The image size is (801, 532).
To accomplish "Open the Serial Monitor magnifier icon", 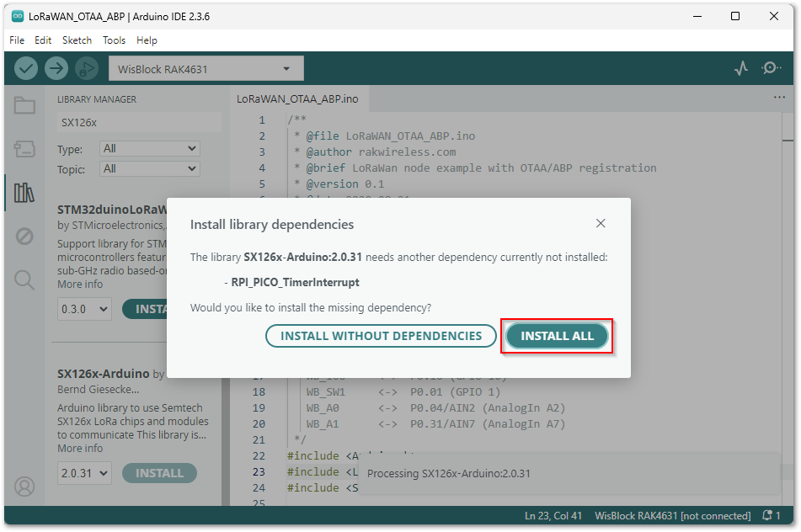I will tap(771, 68).
